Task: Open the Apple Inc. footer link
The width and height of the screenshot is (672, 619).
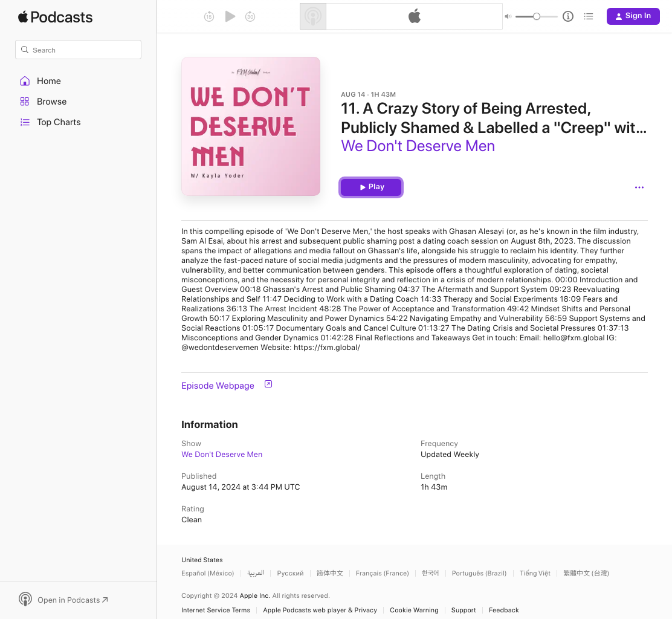Action: [x=254, y=596]
